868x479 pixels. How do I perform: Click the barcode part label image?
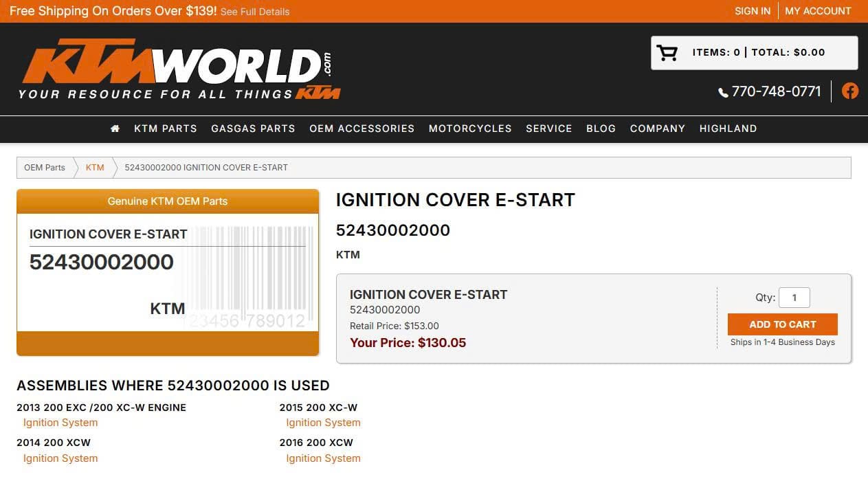pyautogui.click(x=168, y=273)
